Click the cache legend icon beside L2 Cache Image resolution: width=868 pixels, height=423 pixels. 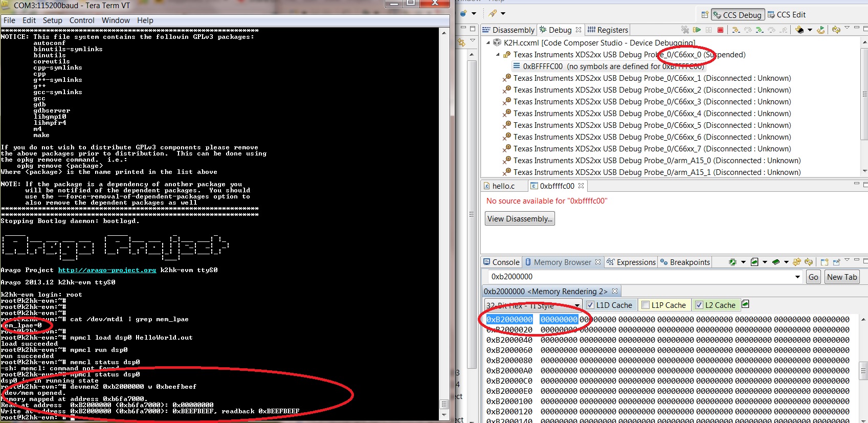coord(746,304)
